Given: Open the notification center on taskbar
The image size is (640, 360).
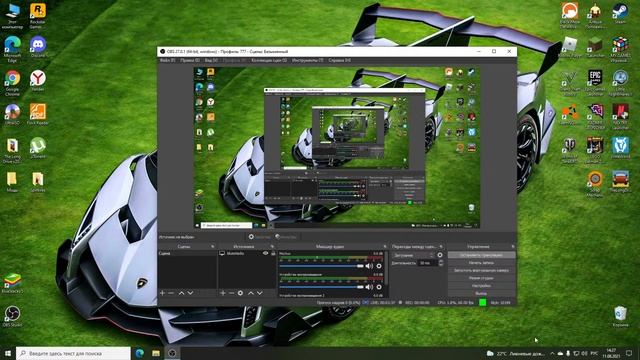Looking at the screenshot, I should pos(629,353).
